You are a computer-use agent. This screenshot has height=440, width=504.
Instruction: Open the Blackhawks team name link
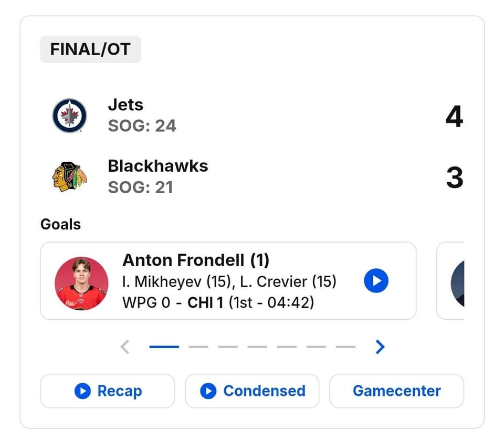tap(157, 166)
